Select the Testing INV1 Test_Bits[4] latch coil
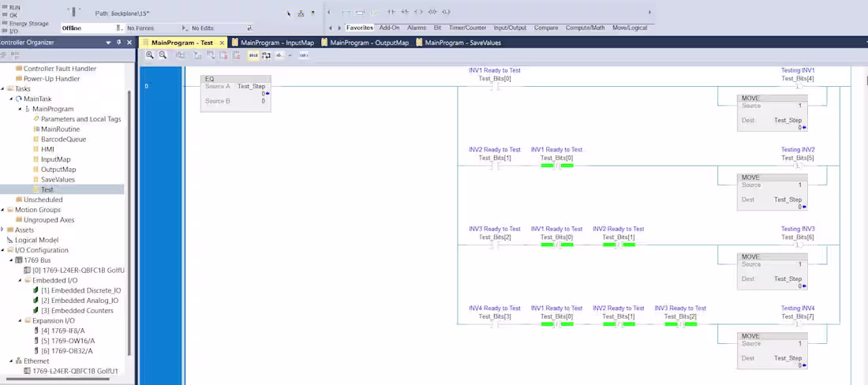Image resolution: width=868 pixels, height=385 pixels. point(798,86)
